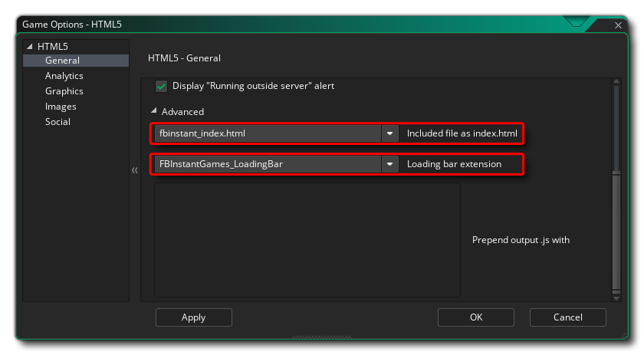Click the title bar docking triangle icon

point(576,21)
